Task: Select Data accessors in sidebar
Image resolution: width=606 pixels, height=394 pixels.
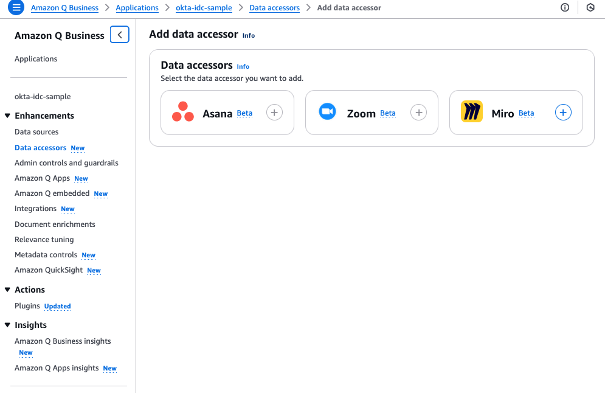Action: tap(40, 148)
